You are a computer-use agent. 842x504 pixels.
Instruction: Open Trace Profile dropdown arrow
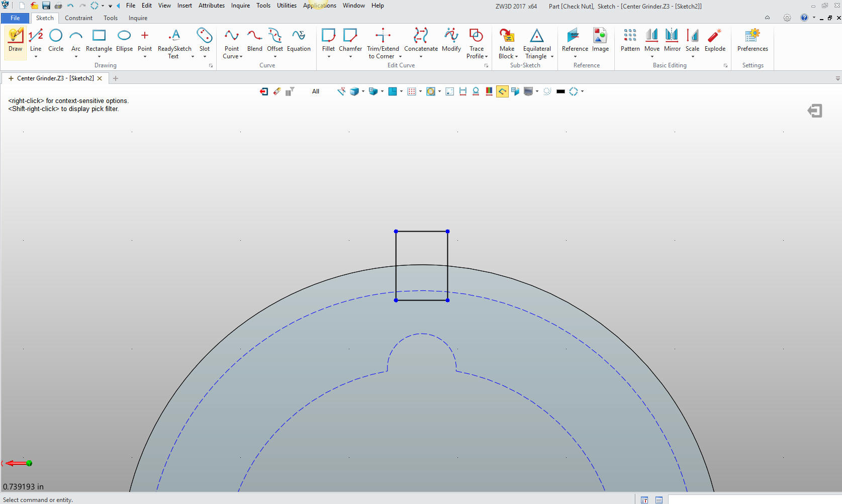tap(486, 57)
